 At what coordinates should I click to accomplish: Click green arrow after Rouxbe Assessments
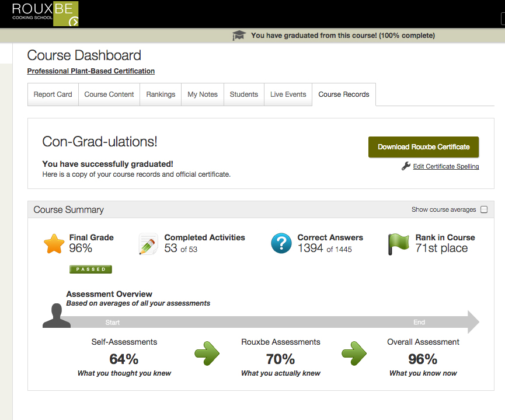coord(354,353)
